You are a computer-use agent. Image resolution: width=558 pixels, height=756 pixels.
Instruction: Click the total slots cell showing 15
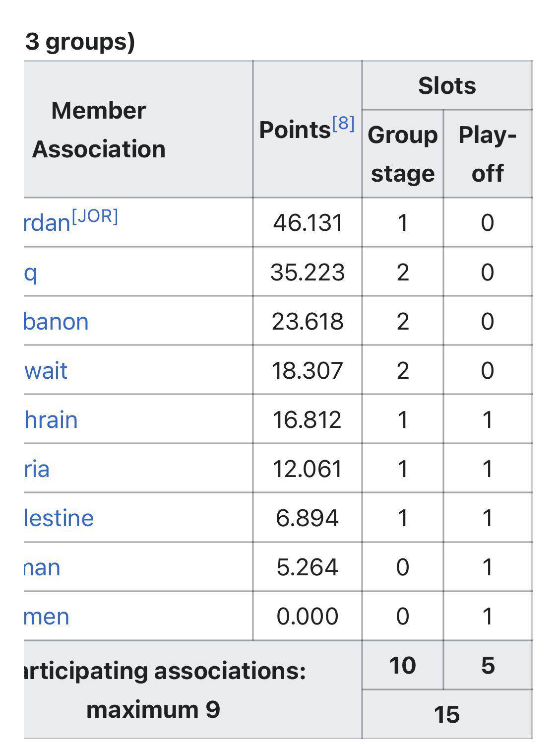447,715
